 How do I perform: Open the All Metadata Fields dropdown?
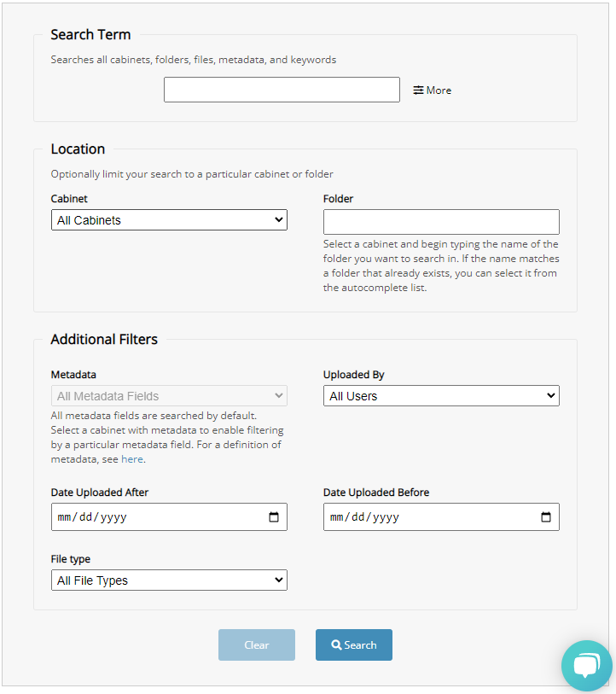click(169, 396)
